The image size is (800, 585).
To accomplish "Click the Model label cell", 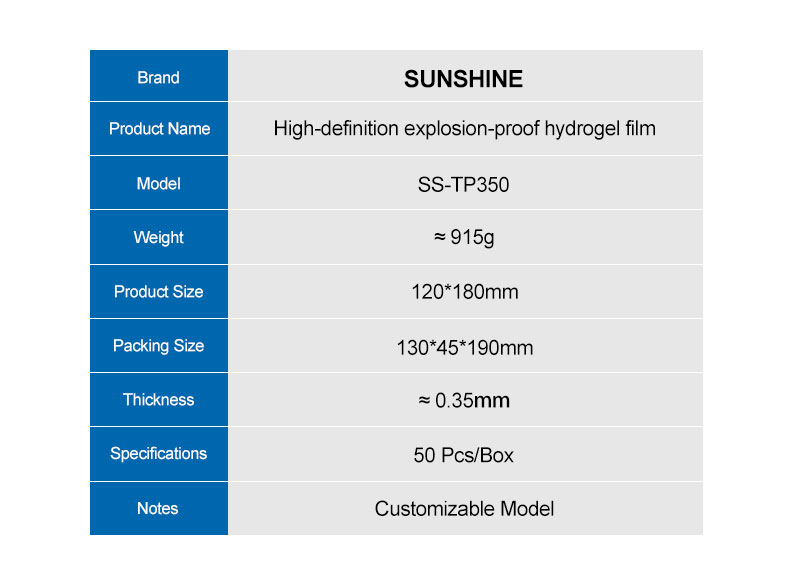I will 158,184.
